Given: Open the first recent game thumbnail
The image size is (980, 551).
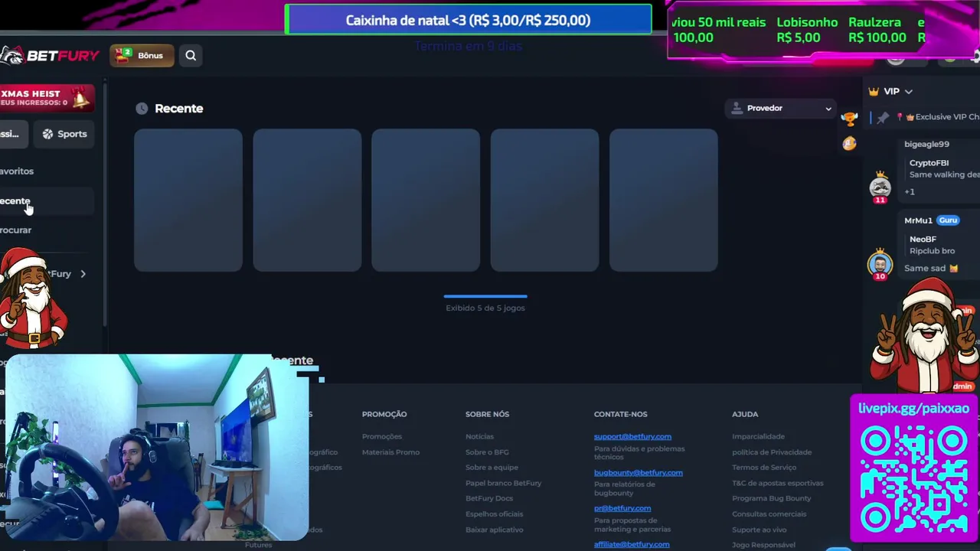Looking at the screenshot, I should (x=188, y=200).
